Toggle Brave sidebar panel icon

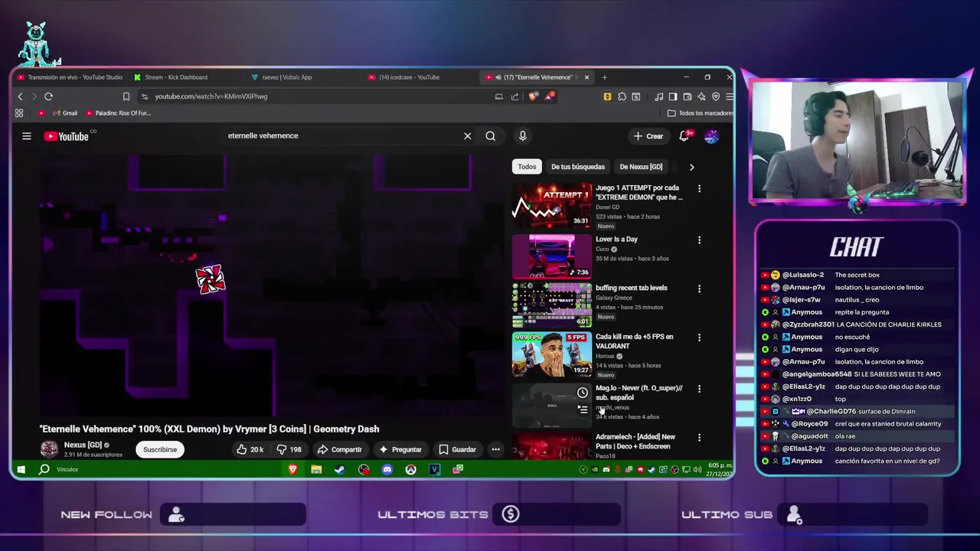click(x=672, y=96)
